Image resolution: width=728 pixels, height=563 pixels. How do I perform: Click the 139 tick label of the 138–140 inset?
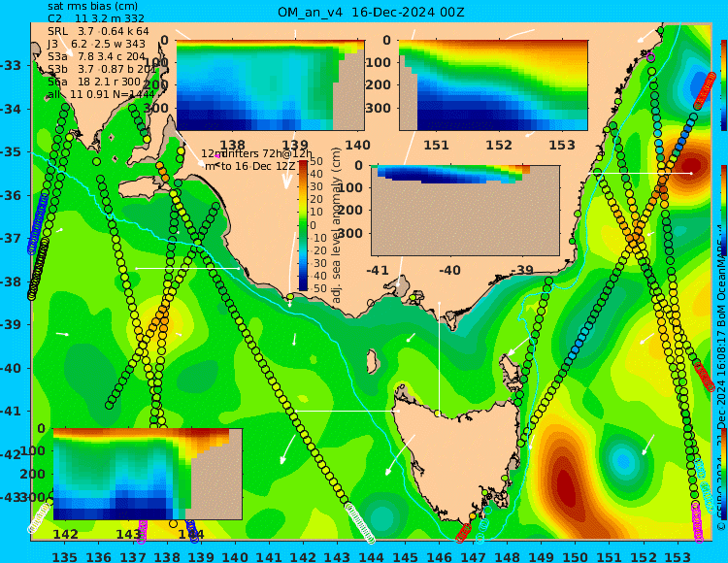[x=295, y=146]
